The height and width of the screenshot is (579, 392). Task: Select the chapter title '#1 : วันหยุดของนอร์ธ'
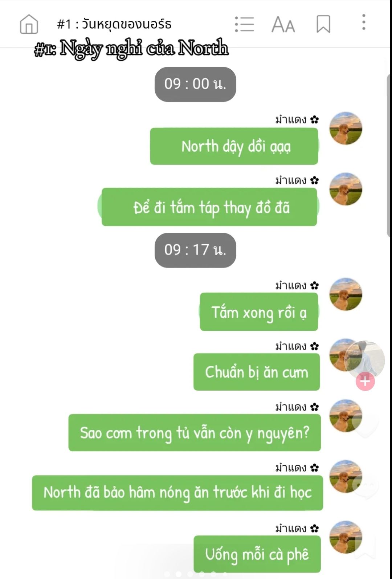click(x=114, y=24)
